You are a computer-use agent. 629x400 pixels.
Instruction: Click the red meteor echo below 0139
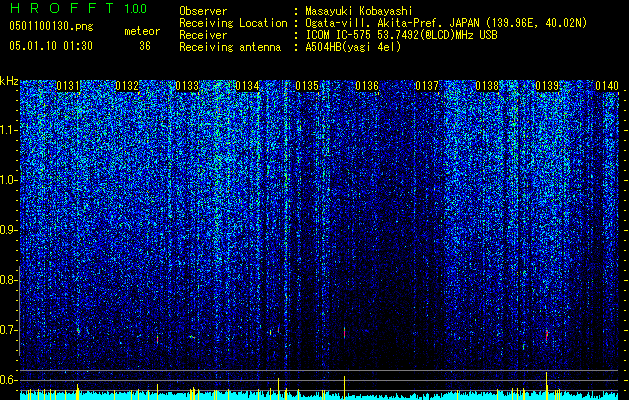tap(547, 335)
